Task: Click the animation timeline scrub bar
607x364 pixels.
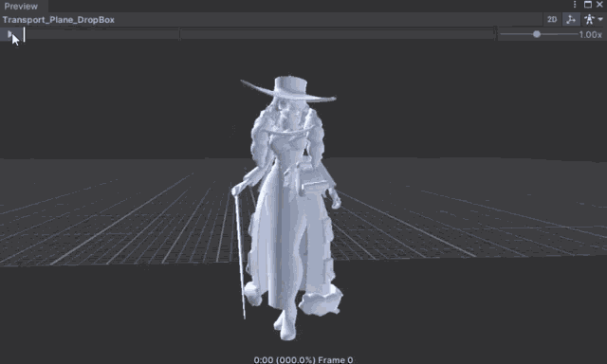Action: point(259,34)
